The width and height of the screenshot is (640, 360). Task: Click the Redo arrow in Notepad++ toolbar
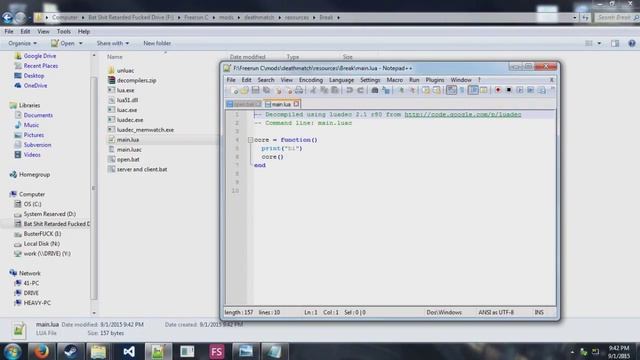[360, 90]
